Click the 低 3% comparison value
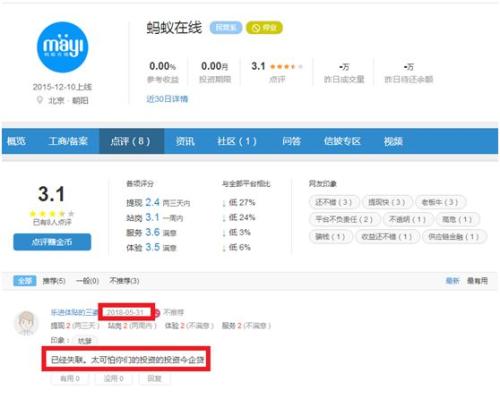 [236, 232]
